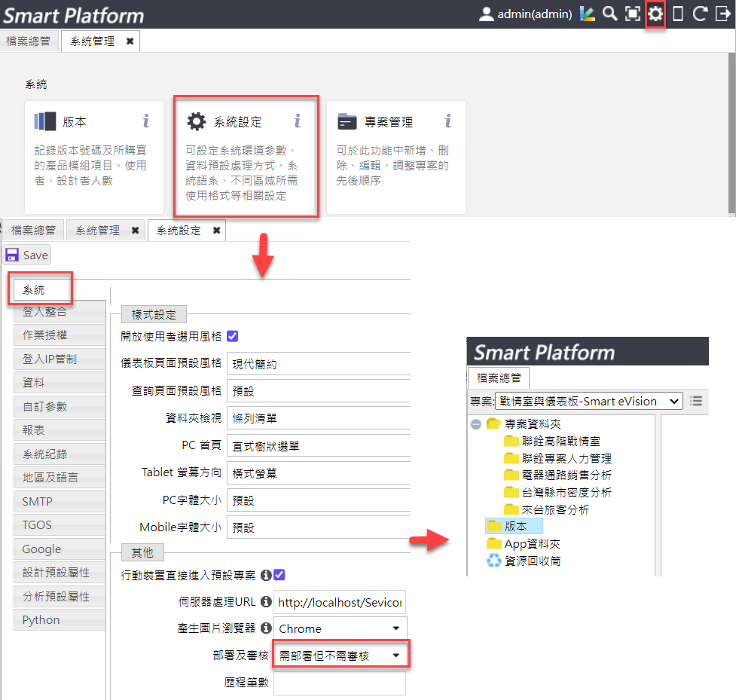Switch to the 系統設定 tab

[x=179, y=231]
